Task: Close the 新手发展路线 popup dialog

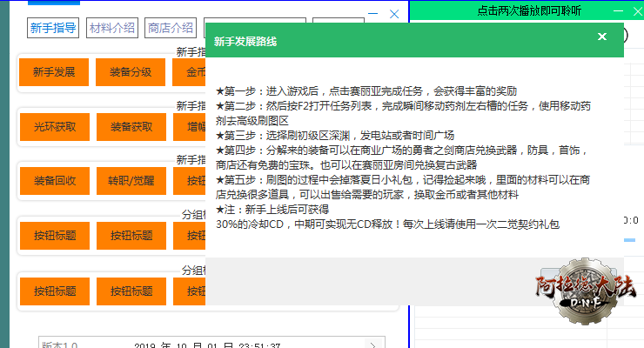Action: click(x=601, y=37)
